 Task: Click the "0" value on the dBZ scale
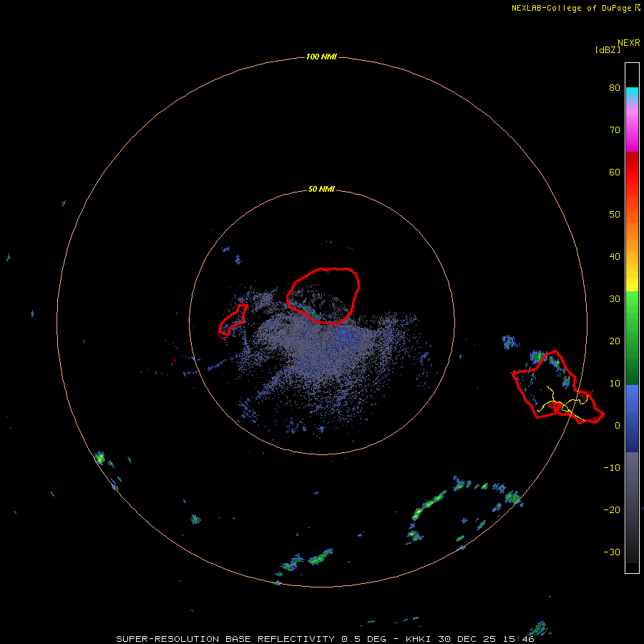tap(618, 426)
